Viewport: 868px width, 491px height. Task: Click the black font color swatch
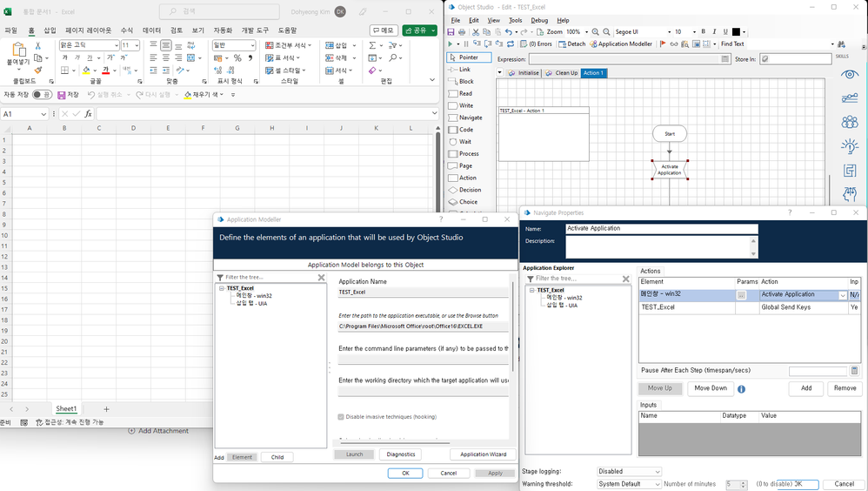coord(736,32)
